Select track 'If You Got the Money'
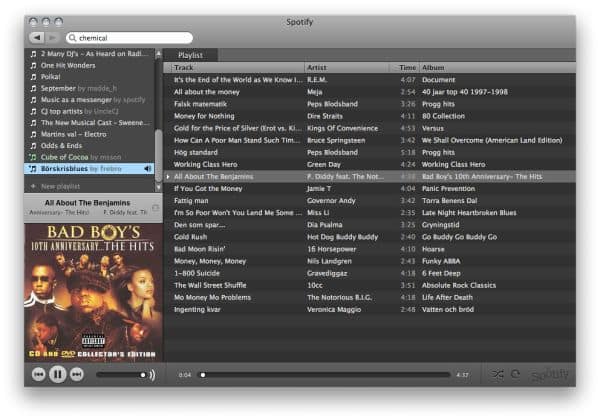 point(208,189)
